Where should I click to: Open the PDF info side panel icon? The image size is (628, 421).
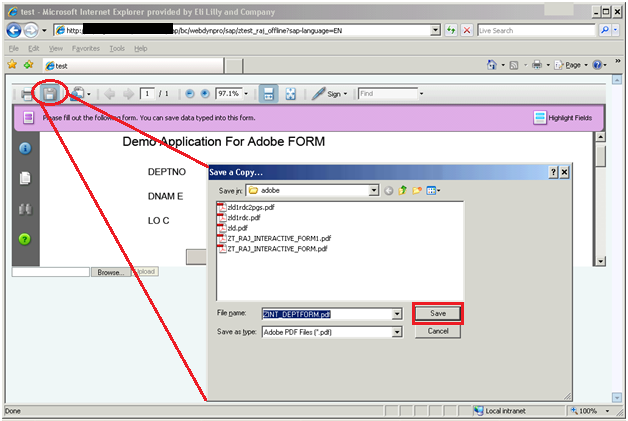click(x=25, y=148)
